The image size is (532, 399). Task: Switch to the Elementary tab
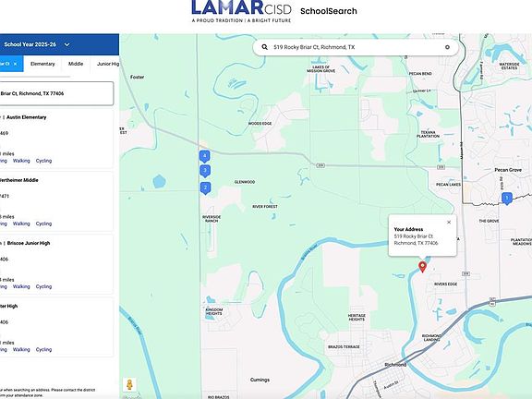pos(42,64)
